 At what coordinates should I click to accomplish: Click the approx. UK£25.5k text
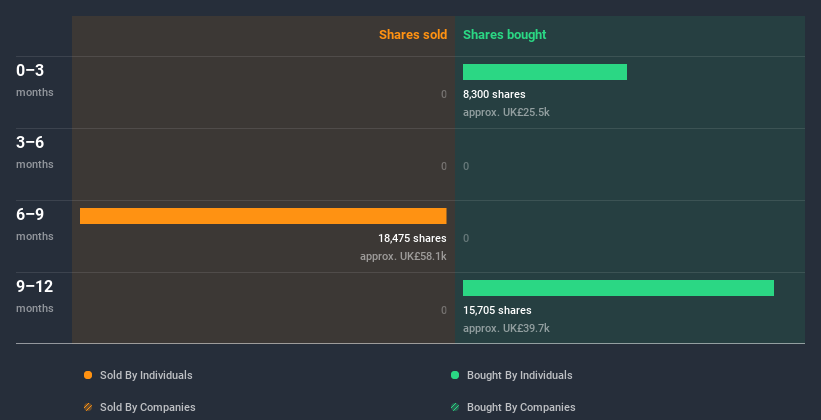[x=506, y=112]
